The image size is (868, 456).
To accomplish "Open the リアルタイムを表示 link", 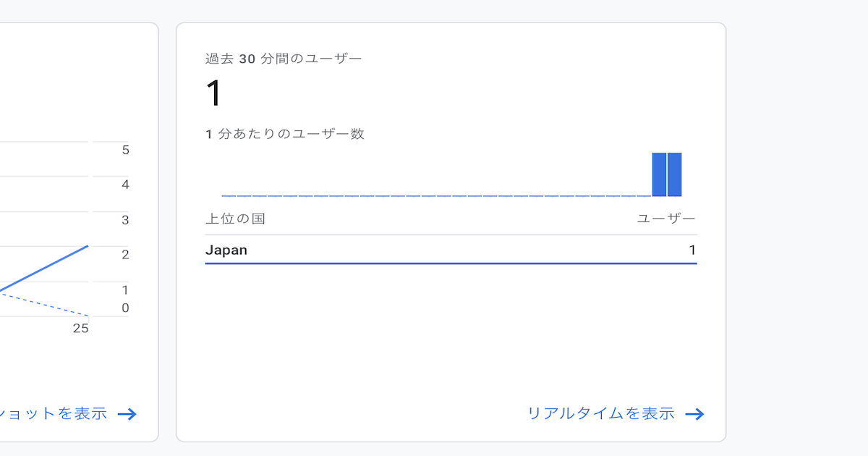I will (x=601, y=414).
